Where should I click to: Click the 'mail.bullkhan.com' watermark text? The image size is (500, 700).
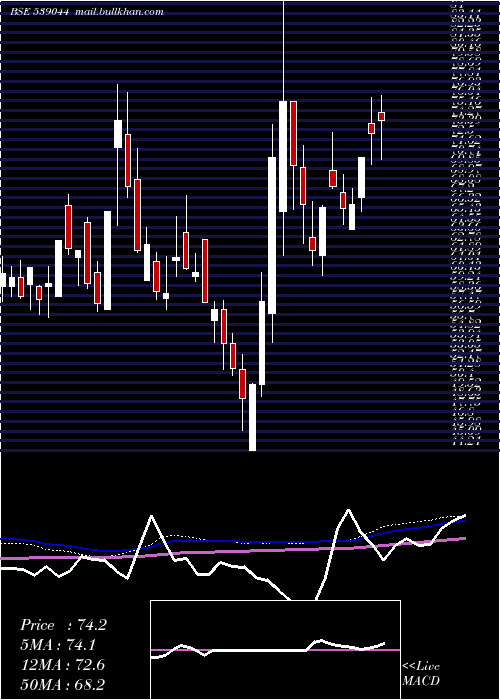tap(119, 12)
